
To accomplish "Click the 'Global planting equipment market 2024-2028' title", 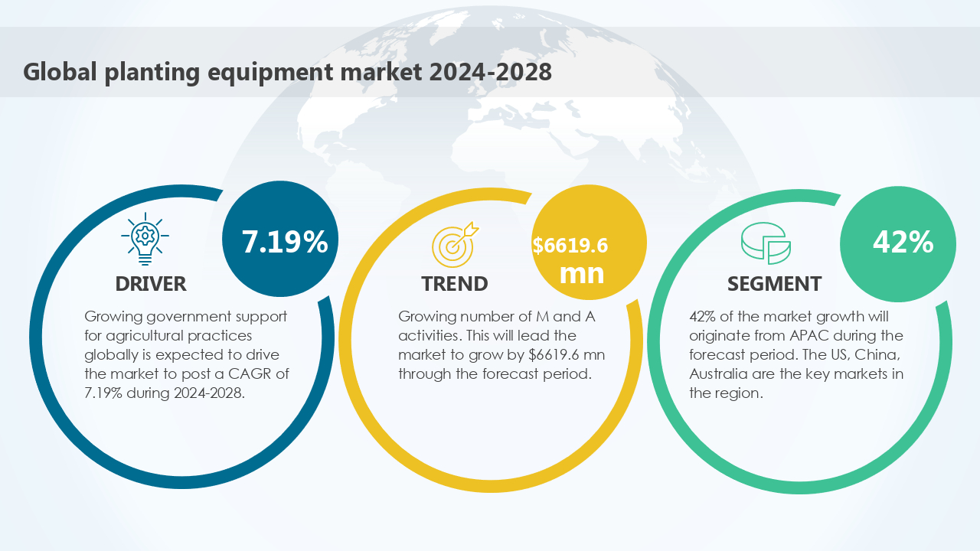I will click(x=287, y=72).
